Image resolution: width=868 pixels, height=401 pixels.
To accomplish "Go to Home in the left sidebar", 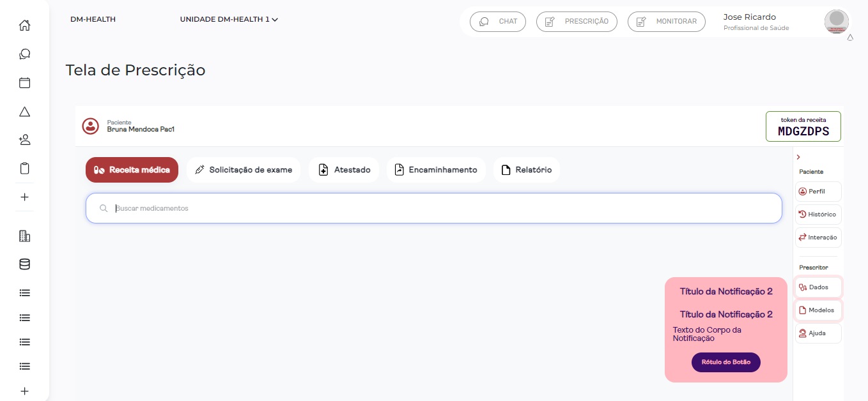I will 24,26.
